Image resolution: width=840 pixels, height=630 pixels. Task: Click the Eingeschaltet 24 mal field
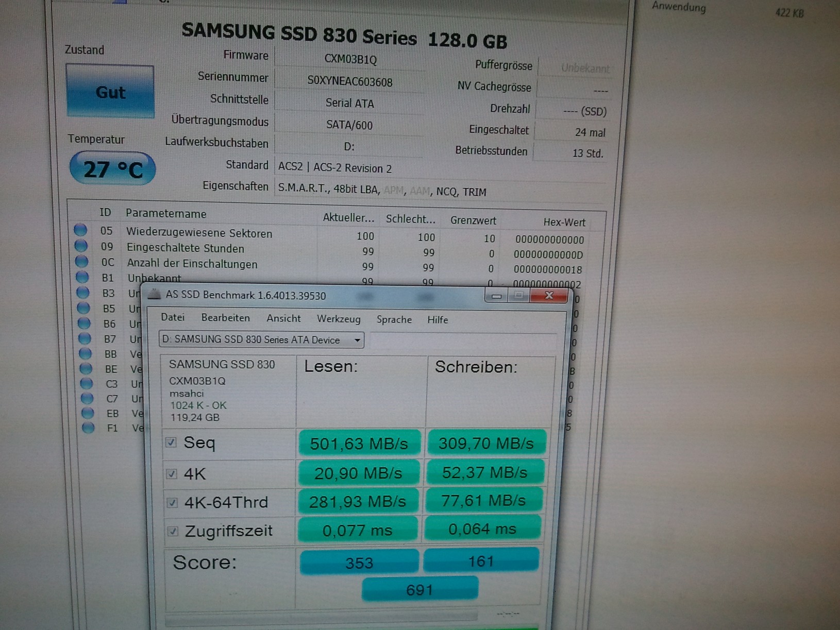(570, 131)
